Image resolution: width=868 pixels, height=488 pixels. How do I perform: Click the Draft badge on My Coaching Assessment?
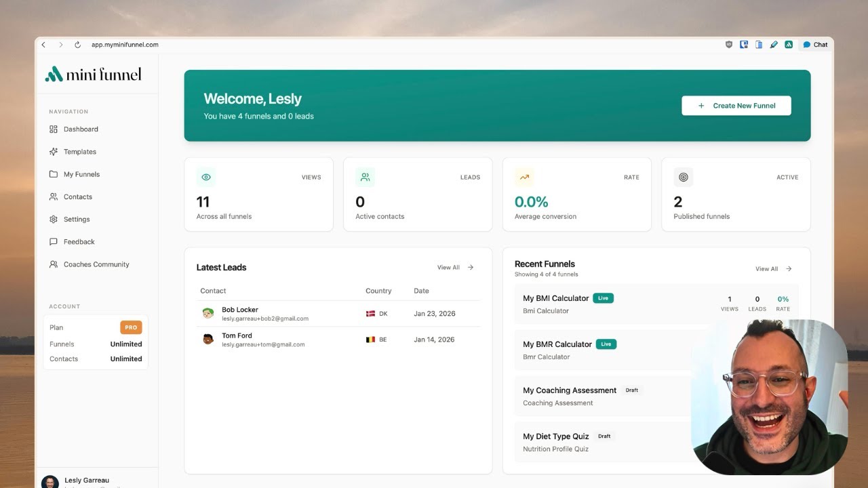coord(632,390)
